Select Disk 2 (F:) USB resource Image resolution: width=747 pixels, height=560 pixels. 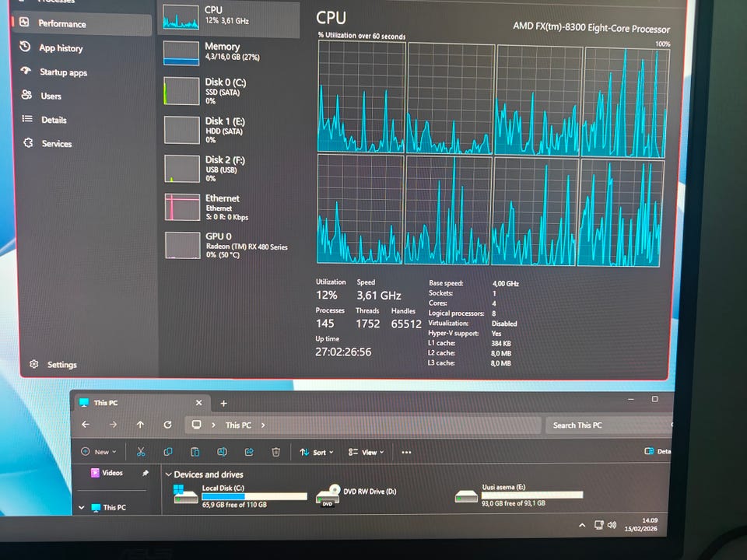coord(229,169)
